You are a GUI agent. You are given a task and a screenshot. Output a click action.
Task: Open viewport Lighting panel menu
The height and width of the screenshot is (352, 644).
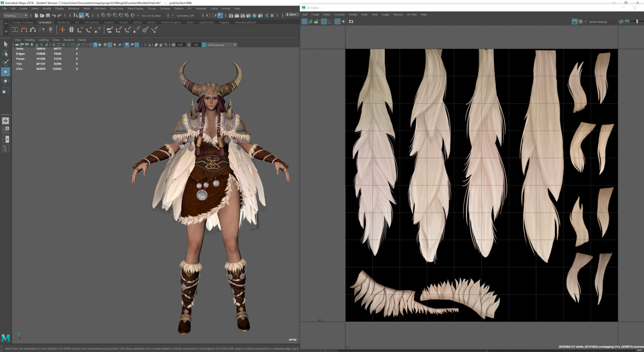click(43, 40)
